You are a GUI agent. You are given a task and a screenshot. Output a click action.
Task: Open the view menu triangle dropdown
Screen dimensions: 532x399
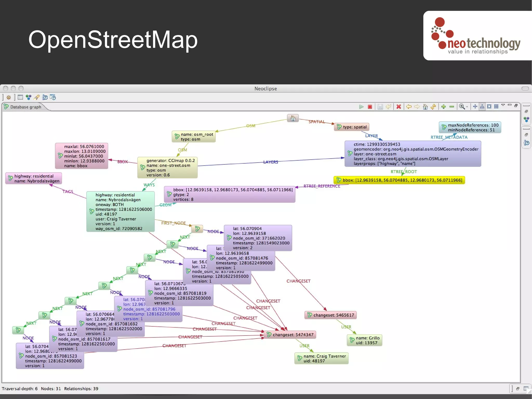pyautogui.click(x=503, y=105)
